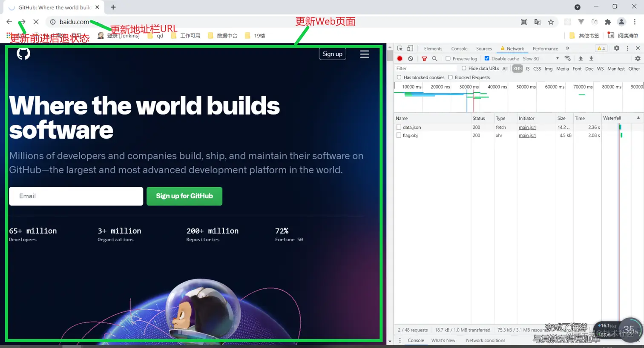This screenshot has height=348, width=644.
Task: Open main.js:1 initiator link for flag.obj
Action: point(527,136)
